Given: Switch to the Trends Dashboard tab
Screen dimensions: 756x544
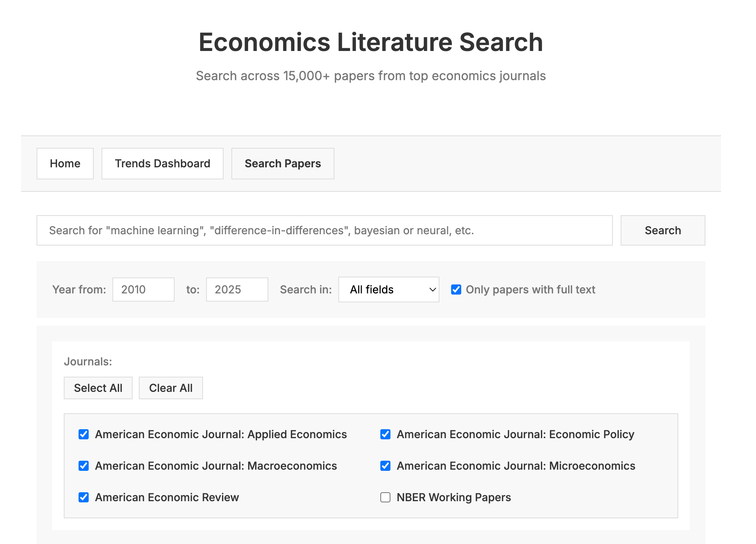Looking at the screenshot, I should click(x=162, y=163).
